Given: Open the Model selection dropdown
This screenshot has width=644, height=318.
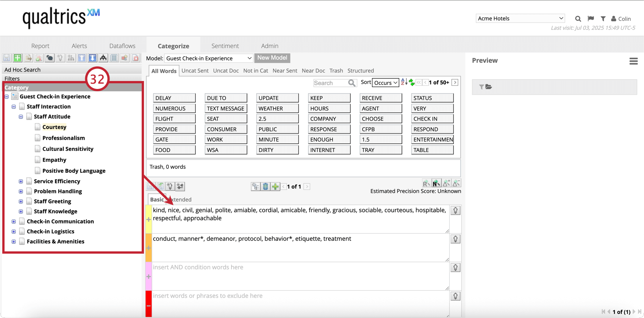Looking at the screenshot, I should point(208,58).
